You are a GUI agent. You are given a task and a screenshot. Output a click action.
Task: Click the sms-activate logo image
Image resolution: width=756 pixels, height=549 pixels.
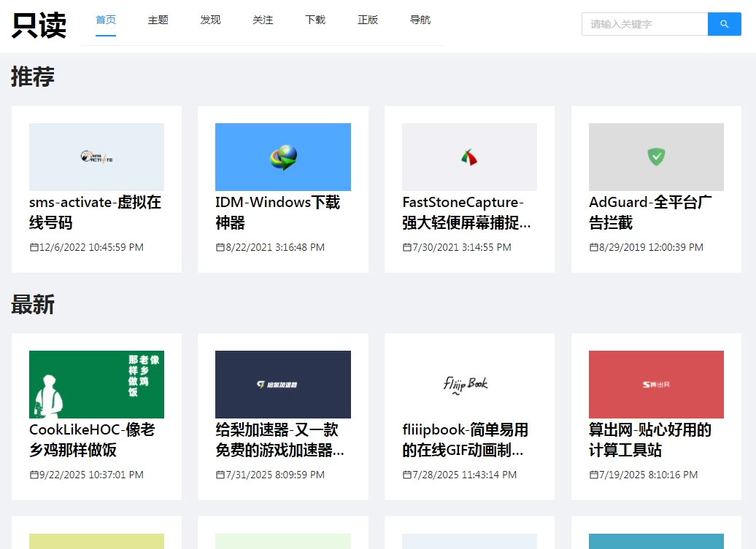[96, 157]
